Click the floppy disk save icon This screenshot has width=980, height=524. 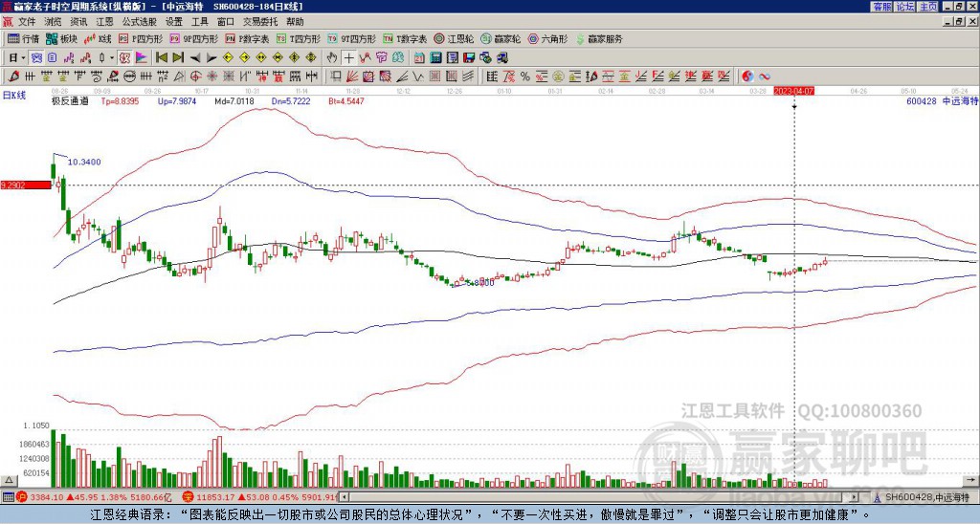[x=469, y=58]
